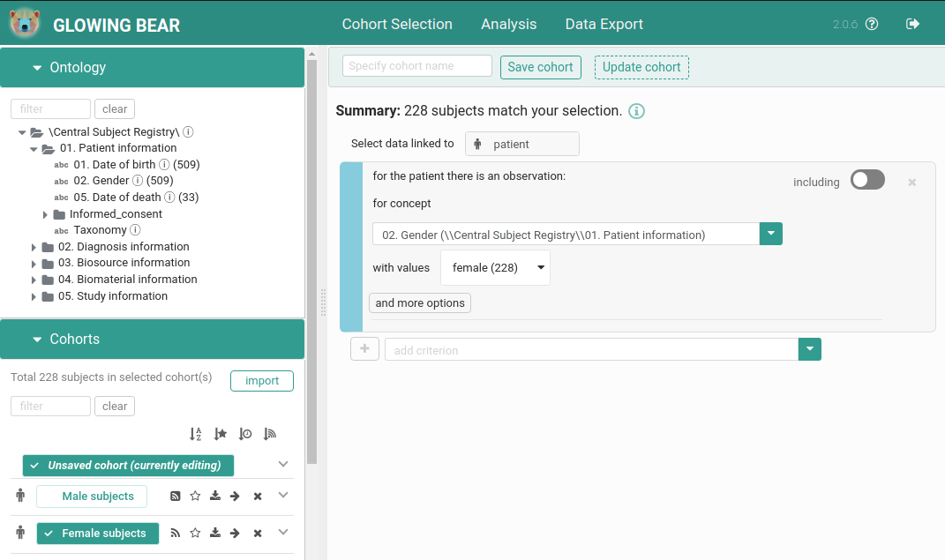The image size is (945, 560).
Task: Restore Male subjects cohort with arrow
Action: point(235,497)
